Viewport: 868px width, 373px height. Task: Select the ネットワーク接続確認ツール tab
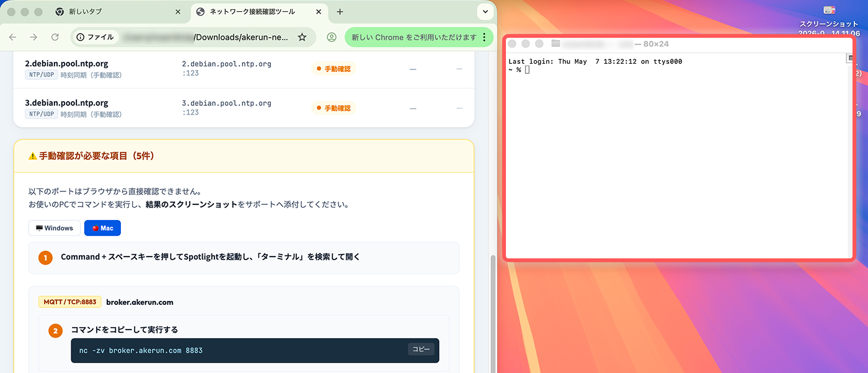[259, 12]
